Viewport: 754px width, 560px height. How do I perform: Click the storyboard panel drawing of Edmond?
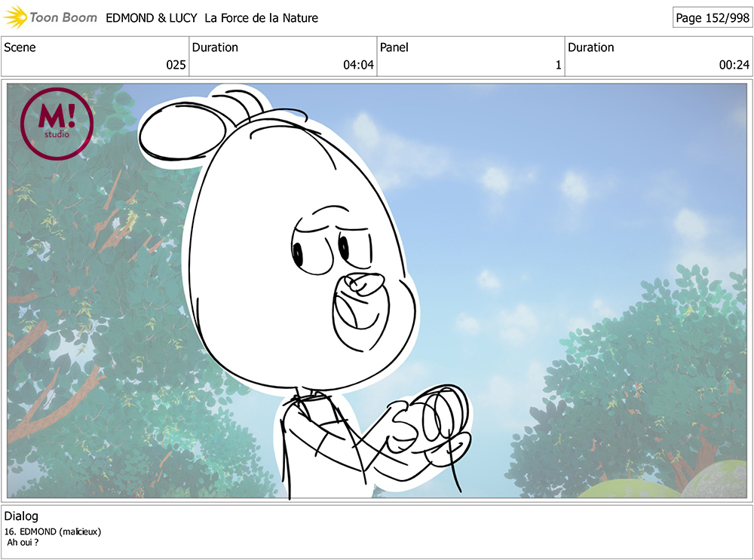[376, 290]
